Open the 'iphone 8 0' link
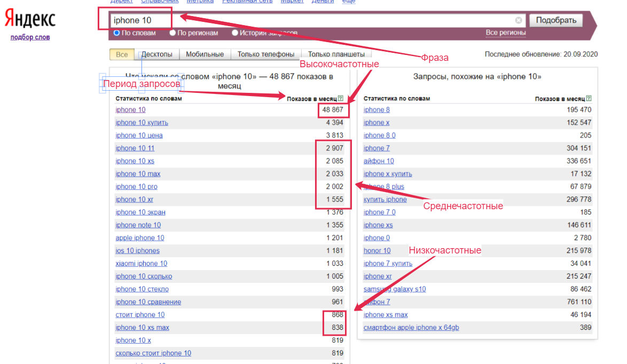The height and width of the screenshot is (364, 627). (x=380, y=136)
